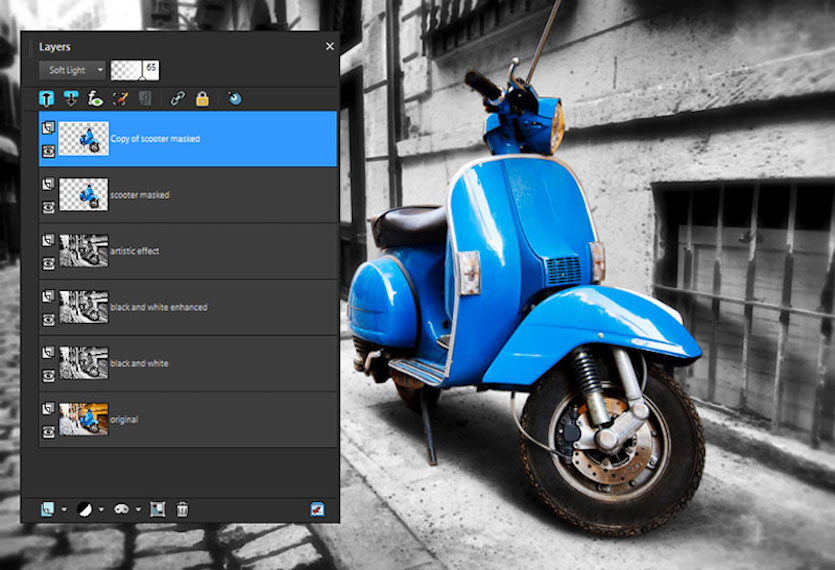
Task: Click the layer effects visibility icon
Action: pos(95,99)
